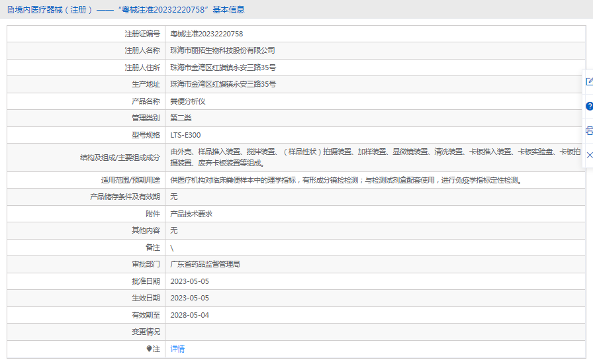Select the 审批部门 label
The height and width of the screenshot is (364, 593).
(x=146, y=264)
